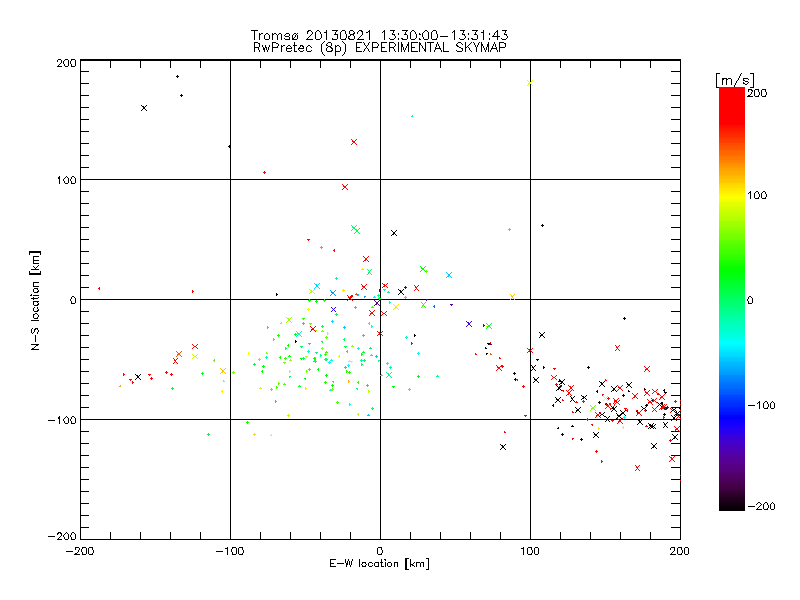Click the '0' tick label on the E-W axis
800x600 pixels.
(x=380, y=551)
